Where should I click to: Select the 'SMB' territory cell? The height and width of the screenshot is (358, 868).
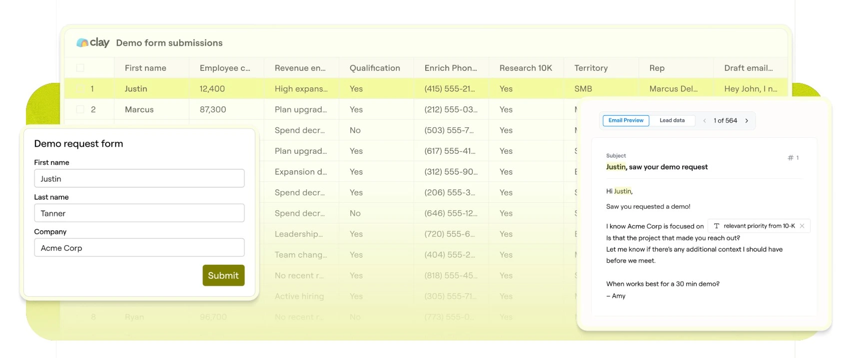pyautogui.click(x=601, y=89)
